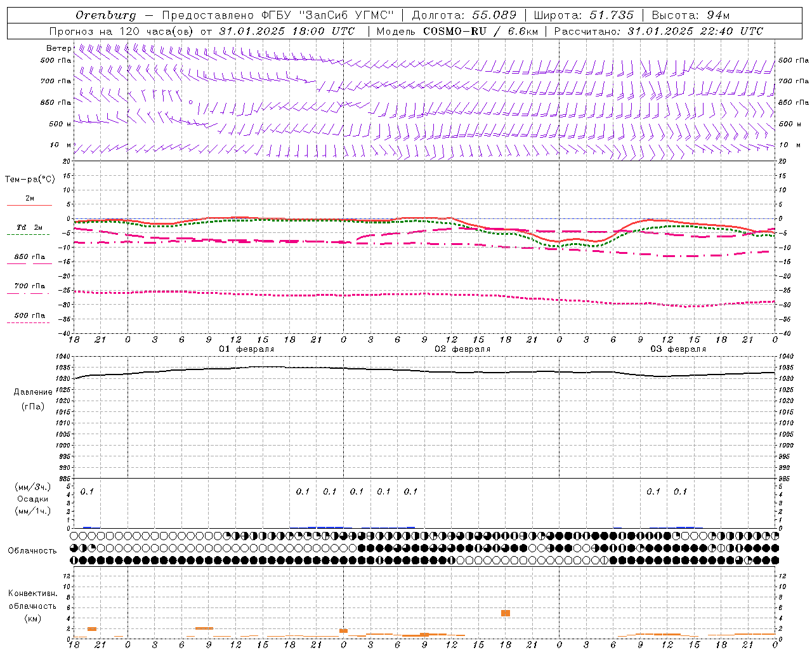Click the '03 февраля' date label
The image size is (812, 650).
(678, 349)
